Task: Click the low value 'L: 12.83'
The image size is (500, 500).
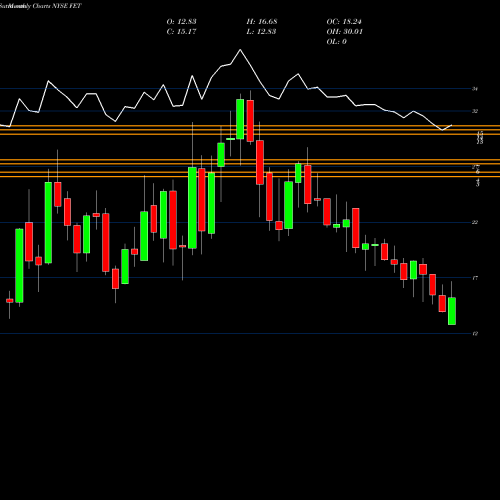Action: pos(261,32)
